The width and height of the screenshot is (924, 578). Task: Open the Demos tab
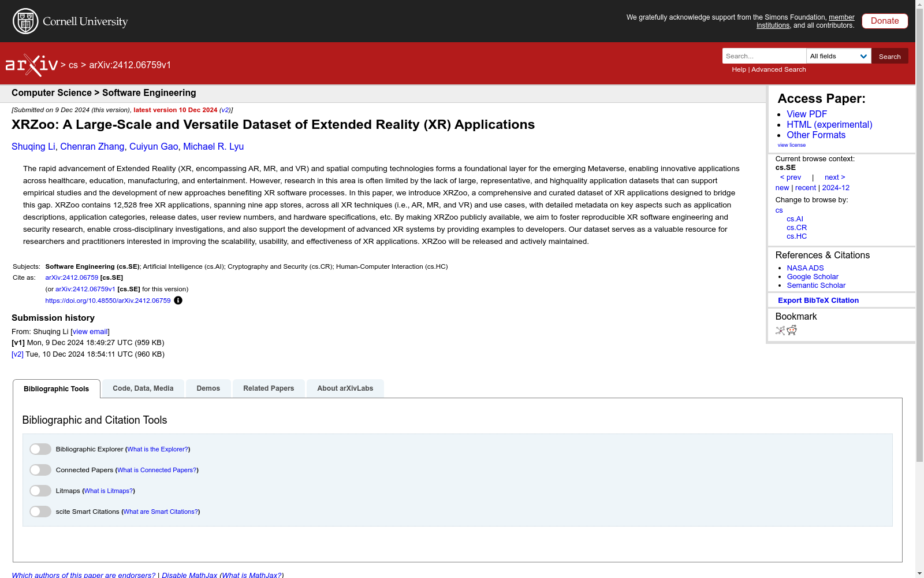click(x=208, y=388)
